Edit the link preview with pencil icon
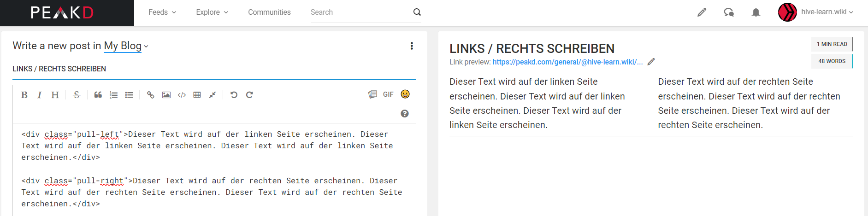The height and width of the screenshot is (216, 868). click(x=651, y=62)
